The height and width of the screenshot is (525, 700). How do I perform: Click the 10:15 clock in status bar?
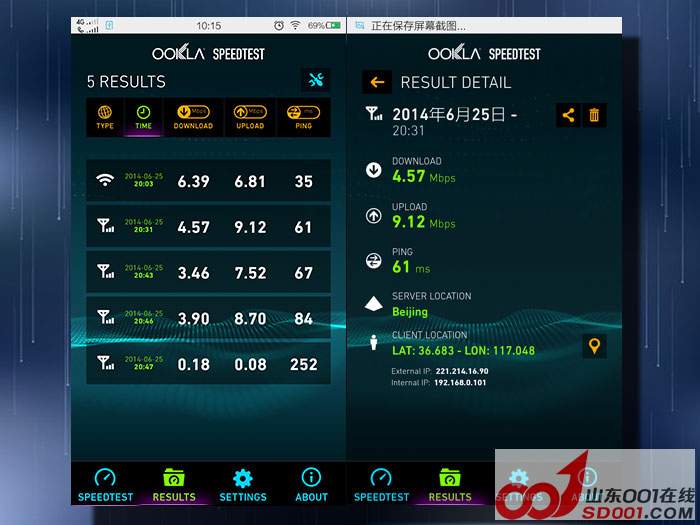208,26
